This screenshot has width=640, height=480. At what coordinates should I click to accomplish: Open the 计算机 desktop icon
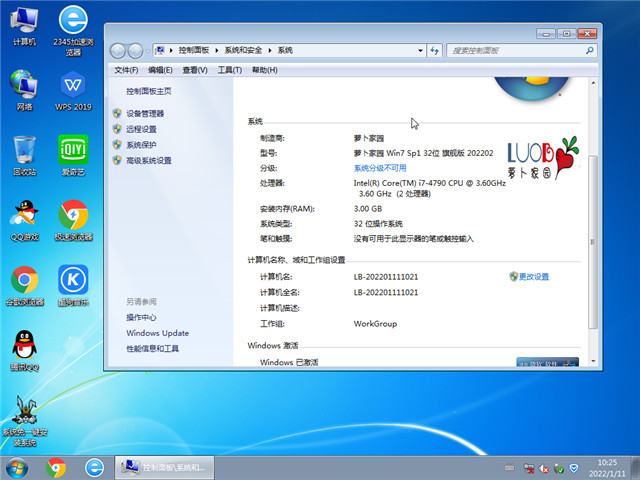(24, 26)
